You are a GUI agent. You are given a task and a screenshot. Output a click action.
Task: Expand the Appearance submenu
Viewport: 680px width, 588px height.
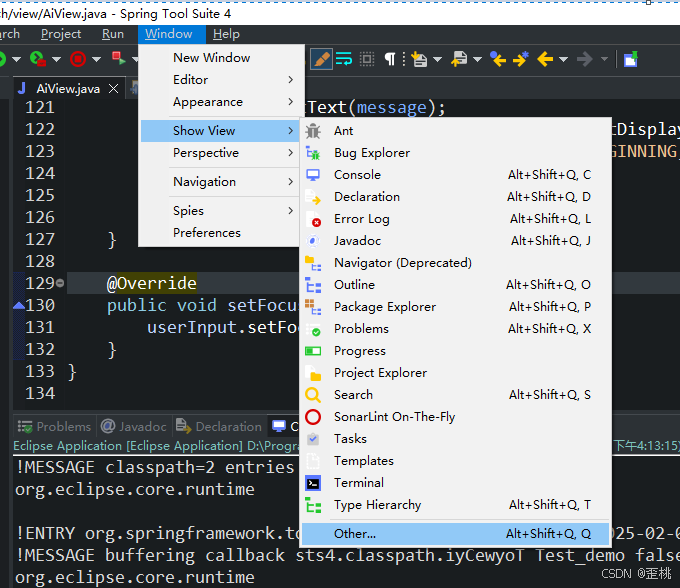click(x=221, y=102)
